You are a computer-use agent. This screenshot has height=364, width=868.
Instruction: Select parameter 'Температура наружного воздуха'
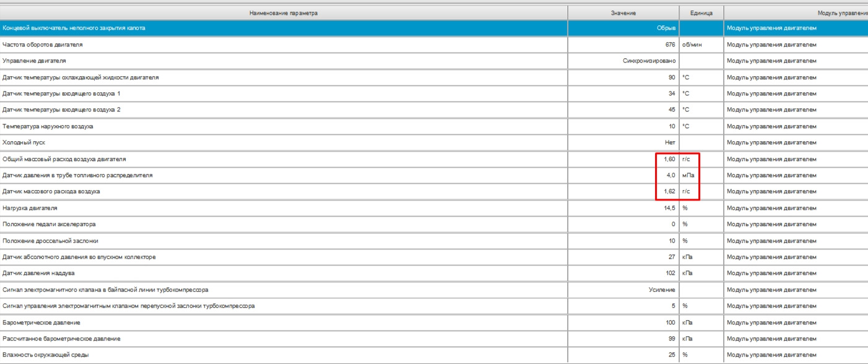click(48, 126)
